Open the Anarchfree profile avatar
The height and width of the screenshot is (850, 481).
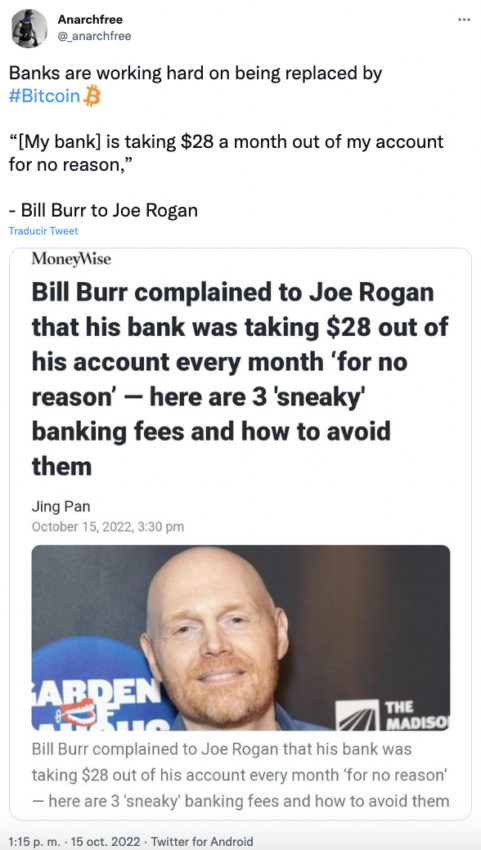pyautogui.click(x=29, y=28)
